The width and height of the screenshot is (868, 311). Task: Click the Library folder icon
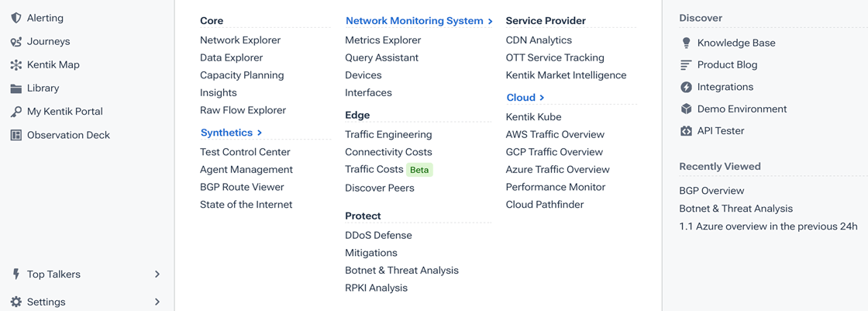click(16, 88)
